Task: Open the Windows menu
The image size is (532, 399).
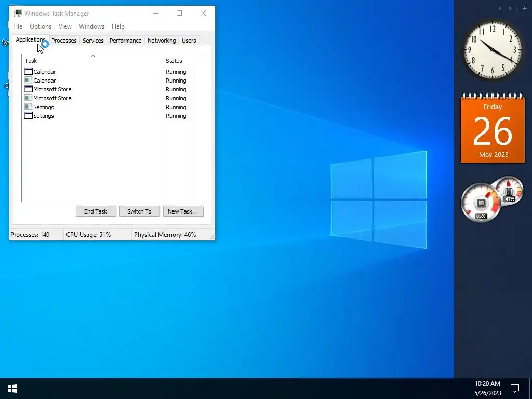Action: pos(91,26)
